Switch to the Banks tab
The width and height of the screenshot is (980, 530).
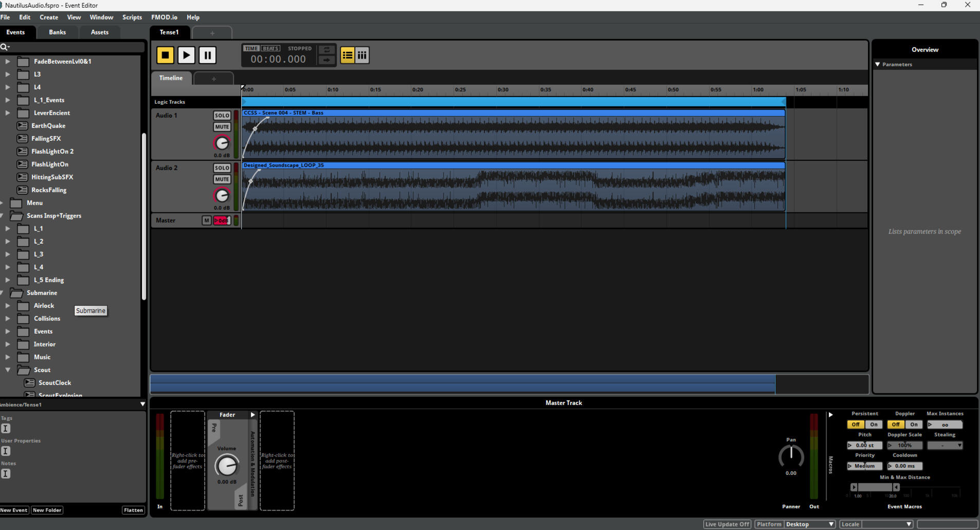57,32
